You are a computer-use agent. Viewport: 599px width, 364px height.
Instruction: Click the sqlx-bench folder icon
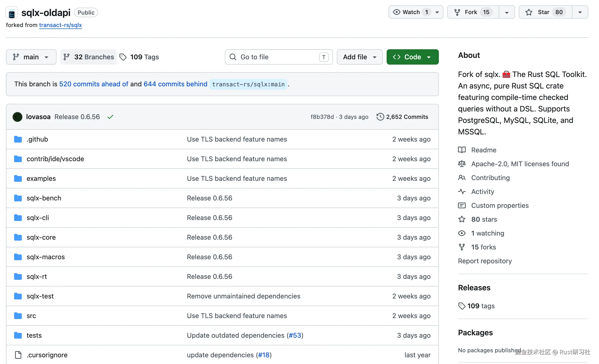point(18,199)
